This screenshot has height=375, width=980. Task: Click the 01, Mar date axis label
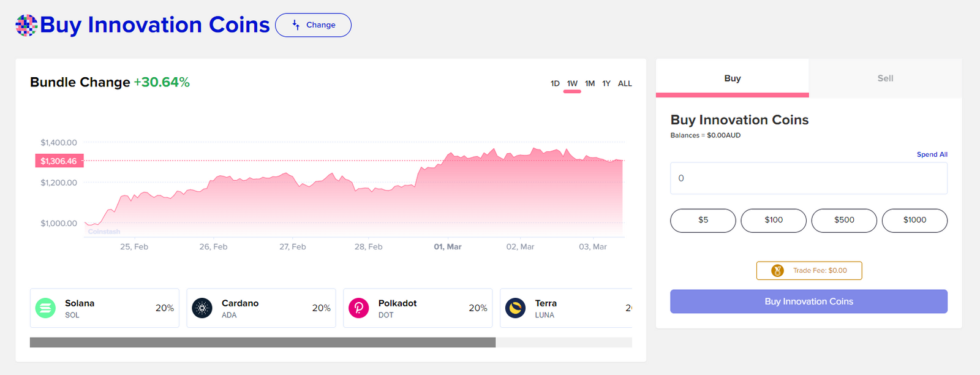pyautogui.click(x=448, y=247)
